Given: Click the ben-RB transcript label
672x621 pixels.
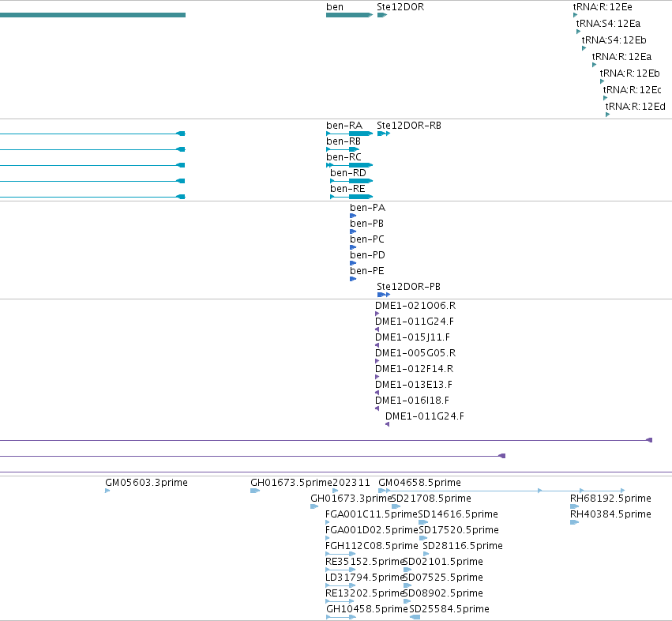Looking at the screenshot, I should pyautogui.click(x=344, y=141).
